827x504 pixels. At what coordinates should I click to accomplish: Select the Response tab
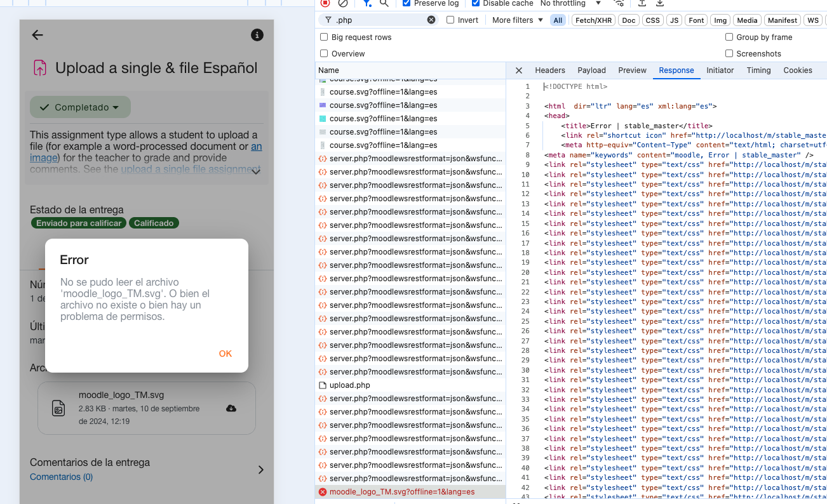pyautogui.click(x=676, y=70)
